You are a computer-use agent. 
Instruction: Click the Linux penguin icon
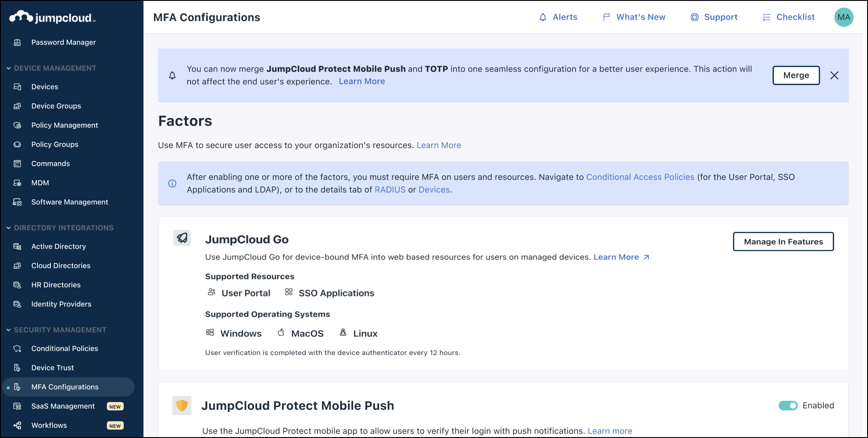pyautogui.click(x=343, y=333)
